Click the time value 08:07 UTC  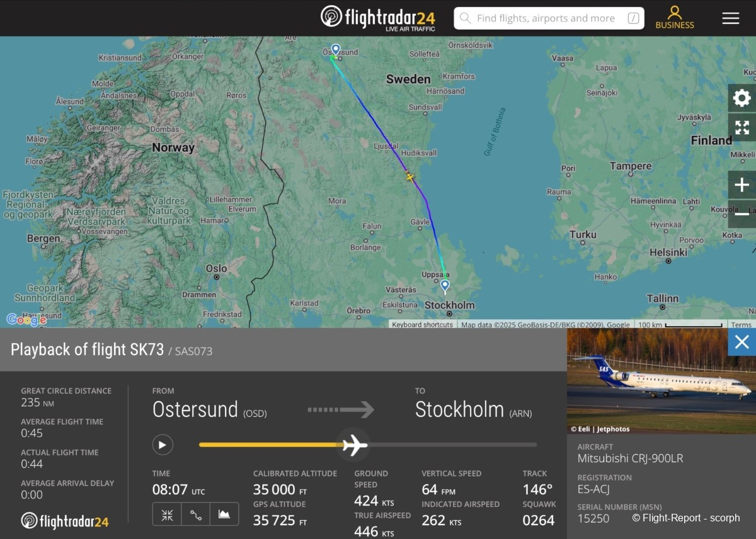pyautogui.click(x=178, y=490)
